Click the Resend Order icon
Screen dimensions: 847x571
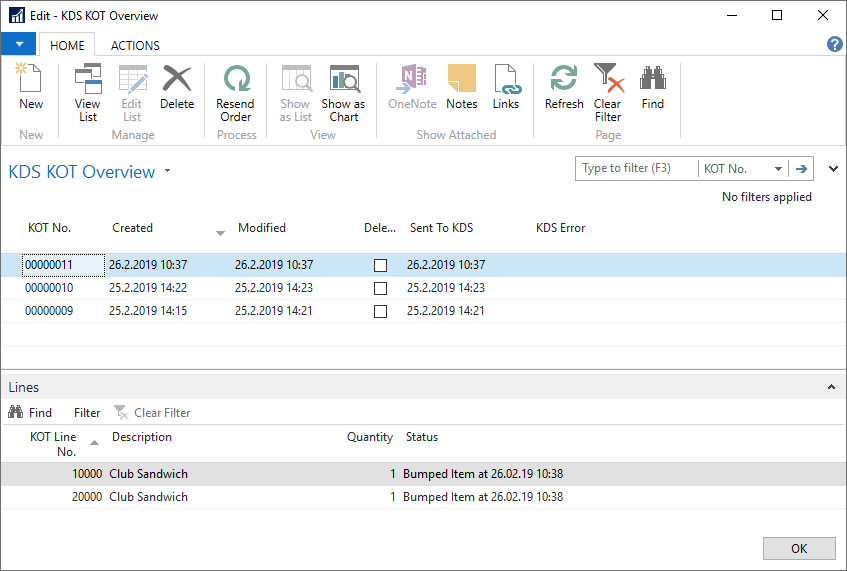point(236,92)
